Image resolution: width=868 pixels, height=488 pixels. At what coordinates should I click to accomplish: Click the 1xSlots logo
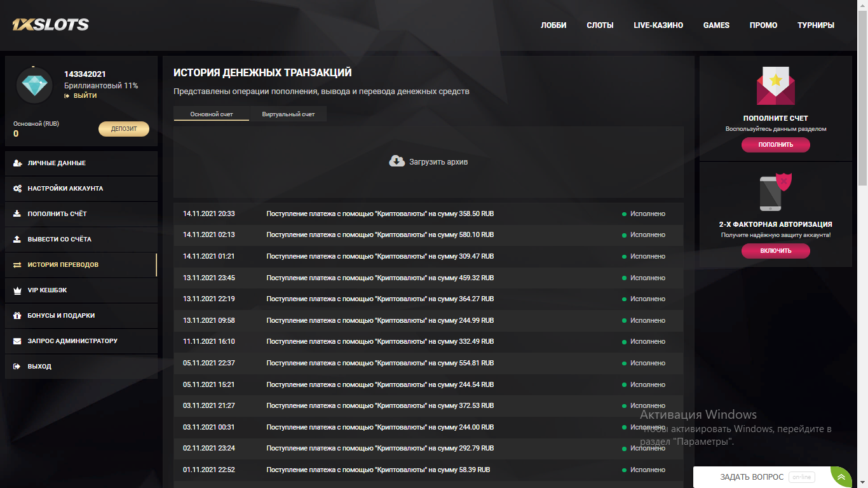point(50,25)
